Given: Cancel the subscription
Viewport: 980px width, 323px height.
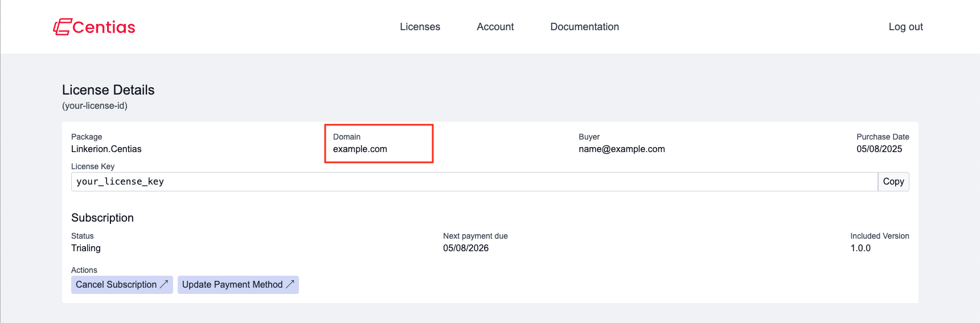Looking at the screenshot, I should [x=122, y=285].
